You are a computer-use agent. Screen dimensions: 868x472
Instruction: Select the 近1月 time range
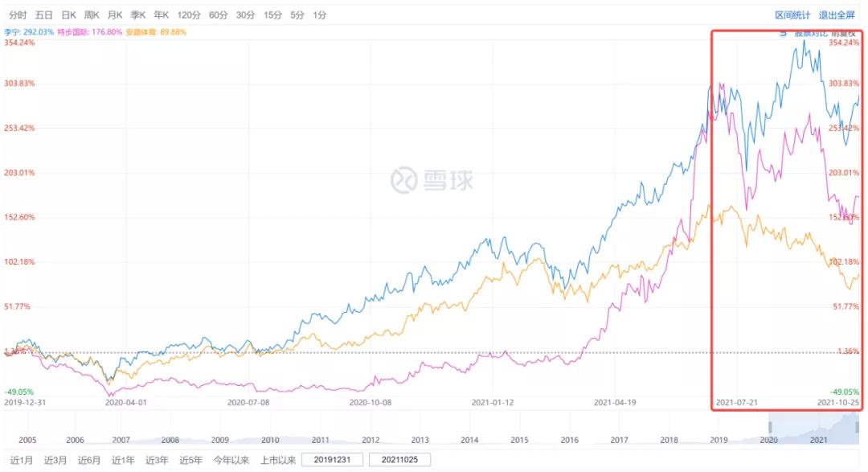[21, 460]
